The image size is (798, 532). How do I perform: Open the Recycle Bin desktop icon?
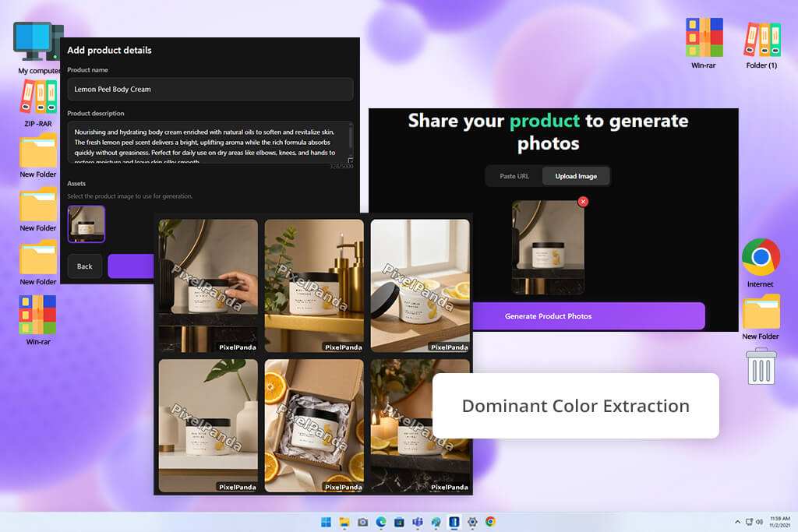pyautogui.click(x=761, y=366)
